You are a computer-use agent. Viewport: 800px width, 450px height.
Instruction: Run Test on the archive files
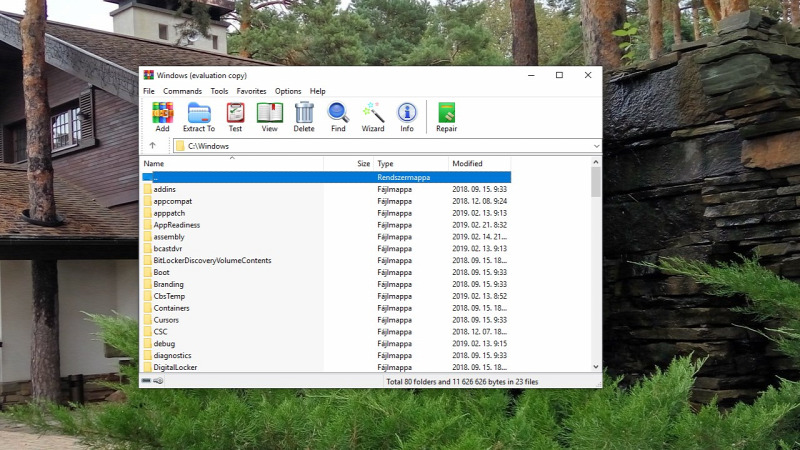[235, 116]
